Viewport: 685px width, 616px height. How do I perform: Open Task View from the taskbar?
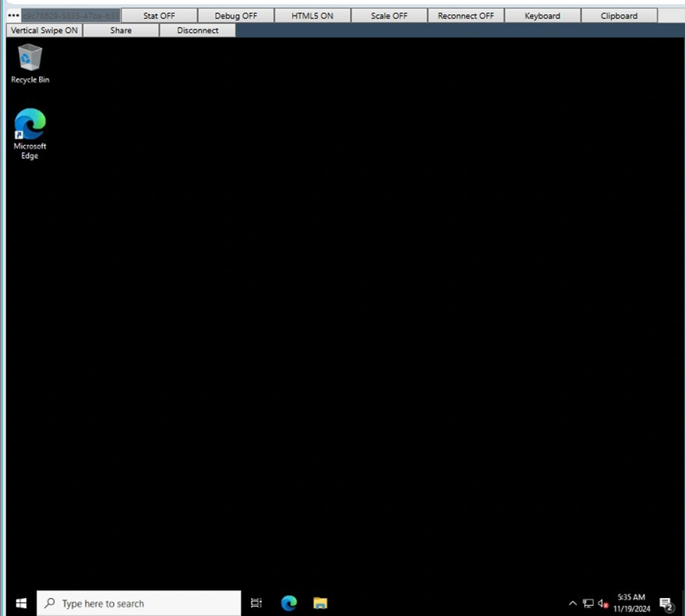pyautogui.click(x=256, y=604)
